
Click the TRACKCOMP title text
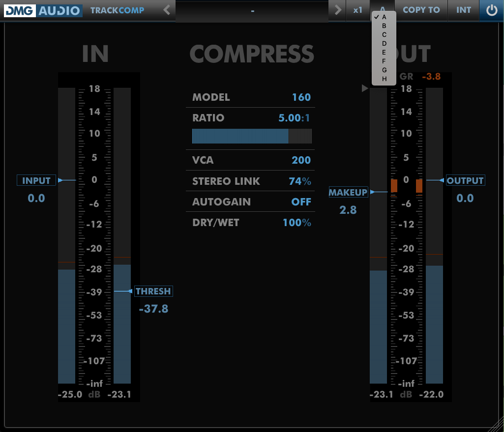click(117, 10)
